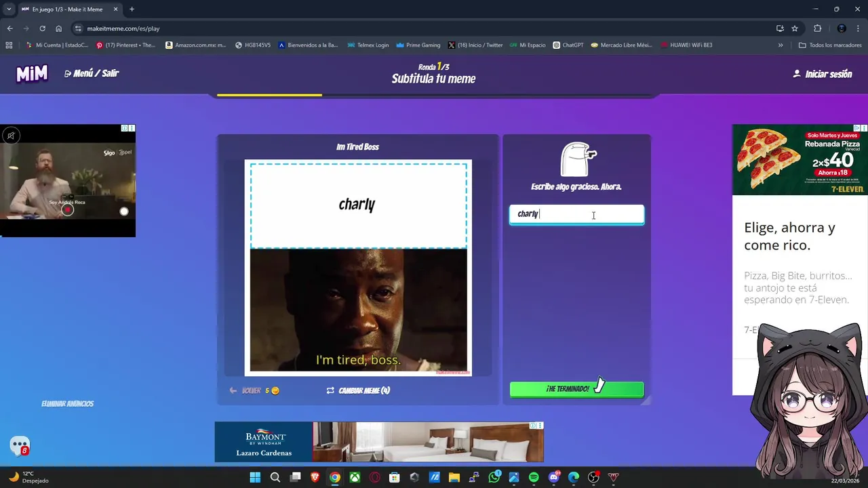Open browser extensions puzzle icon
The image size is (868, 488).
pyautogui.click(x=817, y=28)
